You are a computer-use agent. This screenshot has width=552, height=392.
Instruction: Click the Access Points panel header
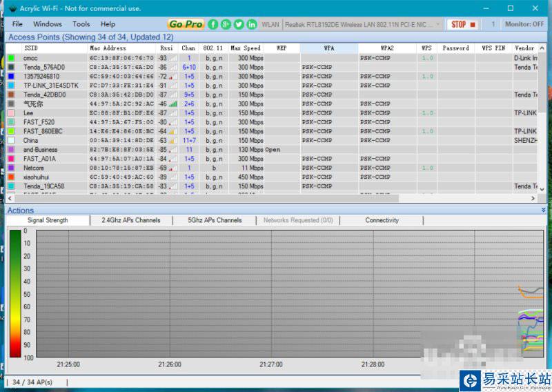coord(276,37)
